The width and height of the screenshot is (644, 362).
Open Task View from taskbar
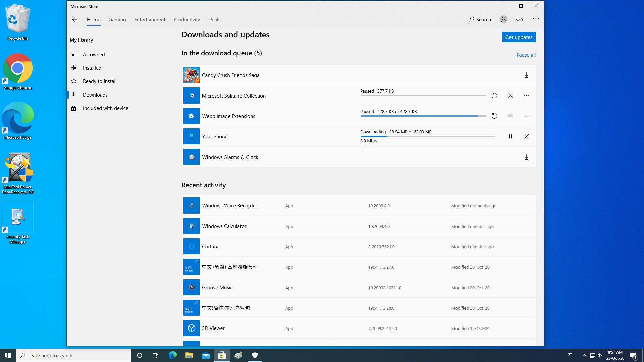[156, 355]
